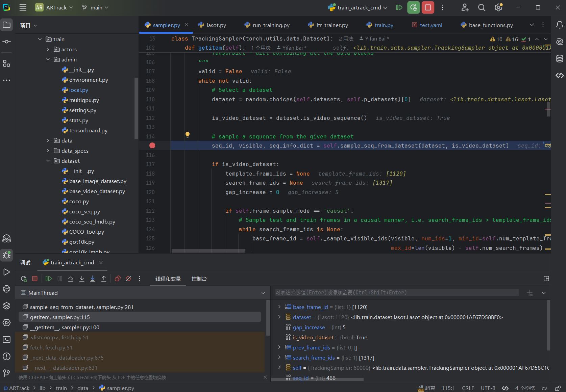Add new watch icon
Viewport: 566px width, 392px height.
tap(530, 293)
